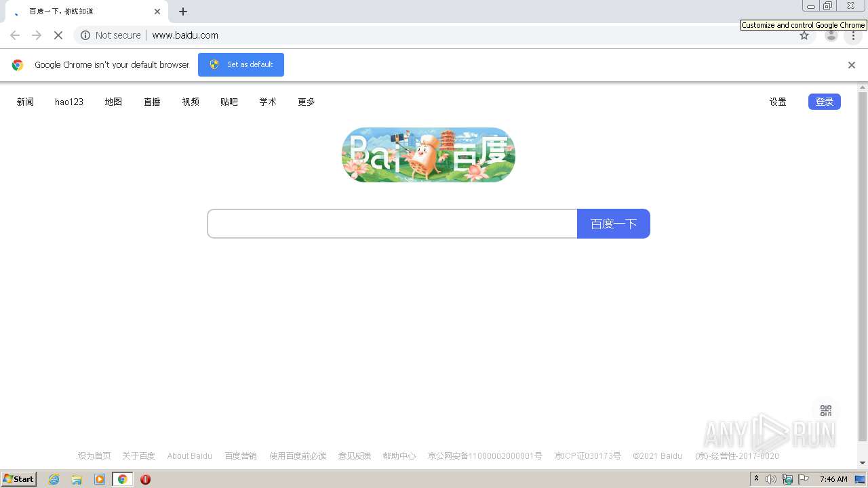Click the Show desktop button
This screenshot has width=868, height=488.
pyautogui.click(x=861, y=479)
